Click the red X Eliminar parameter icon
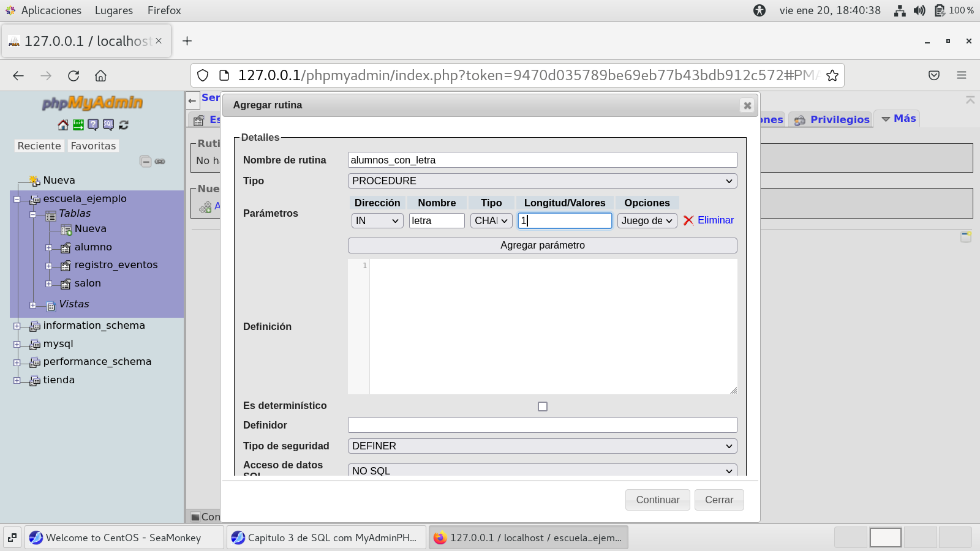 (688, 220)
